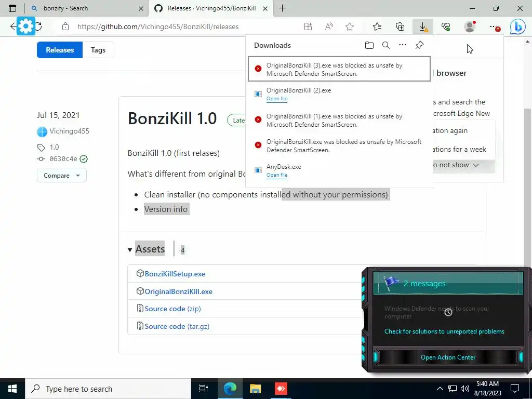Click the address bar URL field
The image size is (532, 399).
coord(158,26)
